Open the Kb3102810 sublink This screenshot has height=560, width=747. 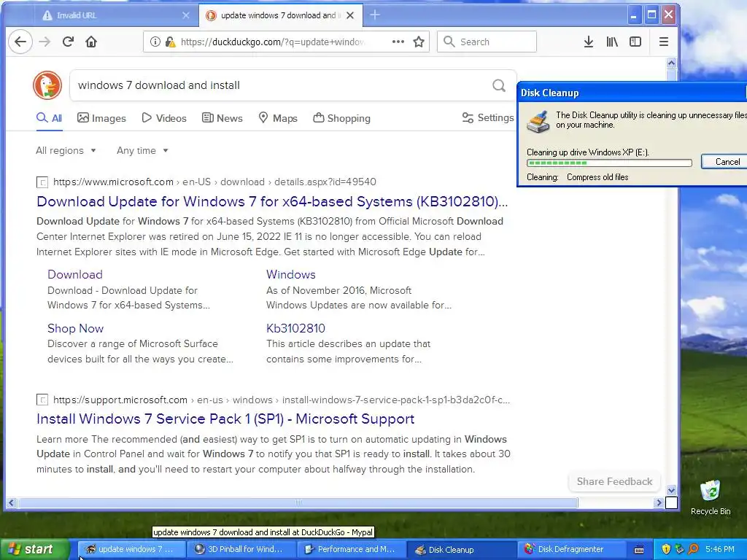click(295, 328)
